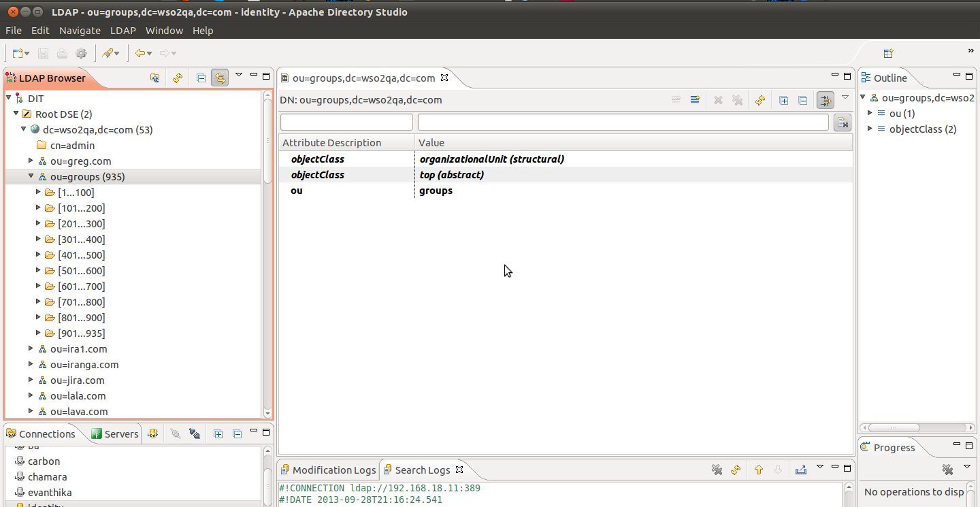Viewport: 980px width, 507px height.
Task: Click the search flashlight toolbar icon
Action: pos(107,53)
